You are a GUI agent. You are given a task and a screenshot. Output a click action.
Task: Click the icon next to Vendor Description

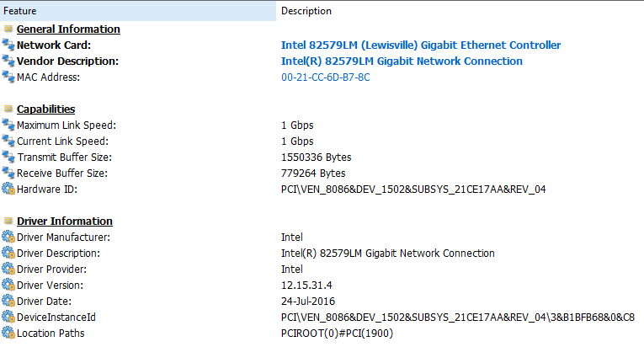tap(8, 61)
